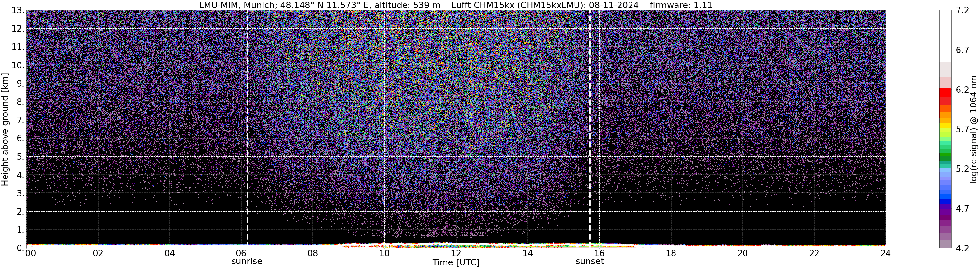The image size is (980, 269).
Task: Click y-axis tick label 10.
Action: pos(18,65)
